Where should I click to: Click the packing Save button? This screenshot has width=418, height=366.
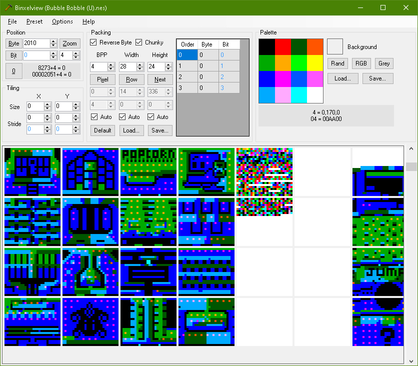[x=160, y=130]
